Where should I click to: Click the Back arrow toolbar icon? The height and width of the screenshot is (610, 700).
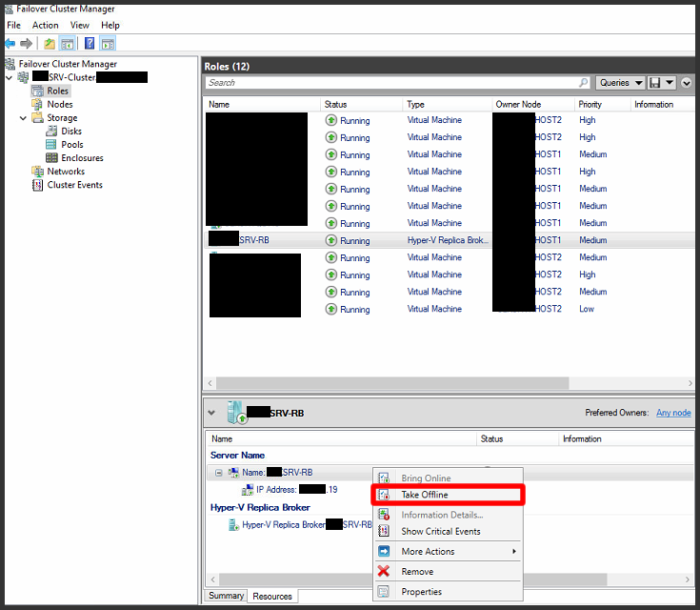pyautogui.click(x=10, y=44)
